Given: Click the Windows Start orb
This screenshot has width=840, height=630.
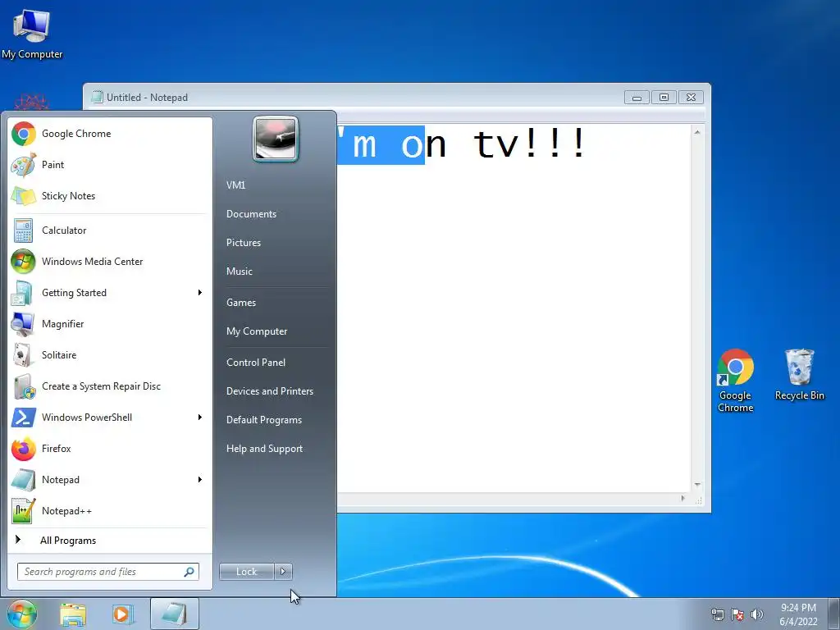Looking at the screenshot, I should [22, 614].
